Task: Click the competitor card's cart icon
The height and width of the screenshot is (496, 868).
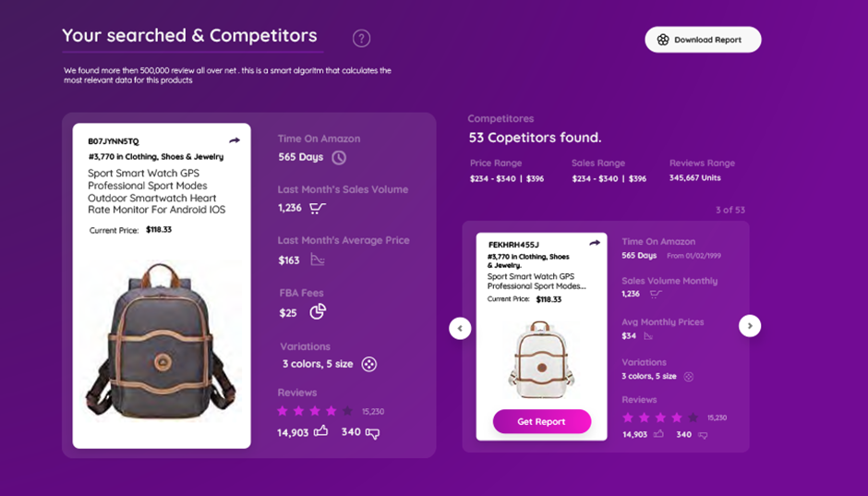Action: click(x=656, y=294)
